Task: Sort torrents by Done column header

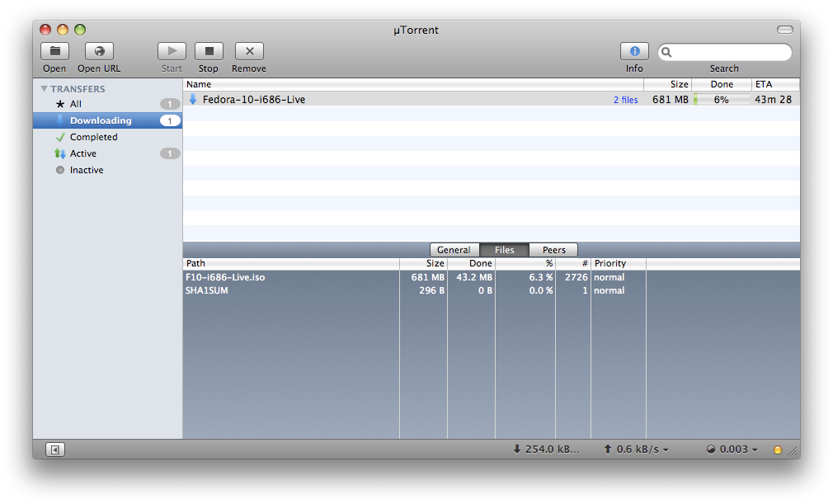Action: point(722,84)
